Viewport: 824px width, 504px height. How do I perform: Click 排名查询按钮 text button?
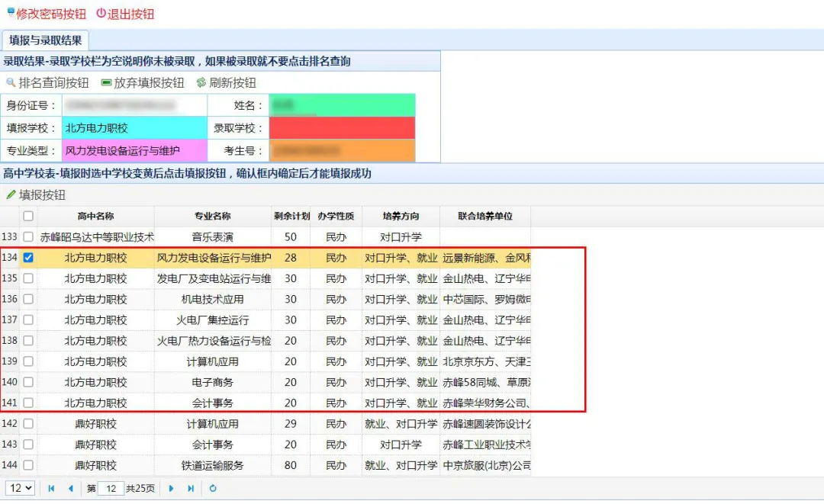click(x=53, y=83)
